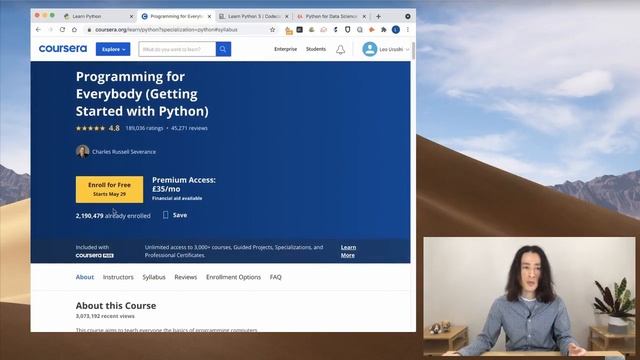This screenshot has width=640, height=360.
Task: Click the 189,036 ratings text
Action: click(144, 128)
